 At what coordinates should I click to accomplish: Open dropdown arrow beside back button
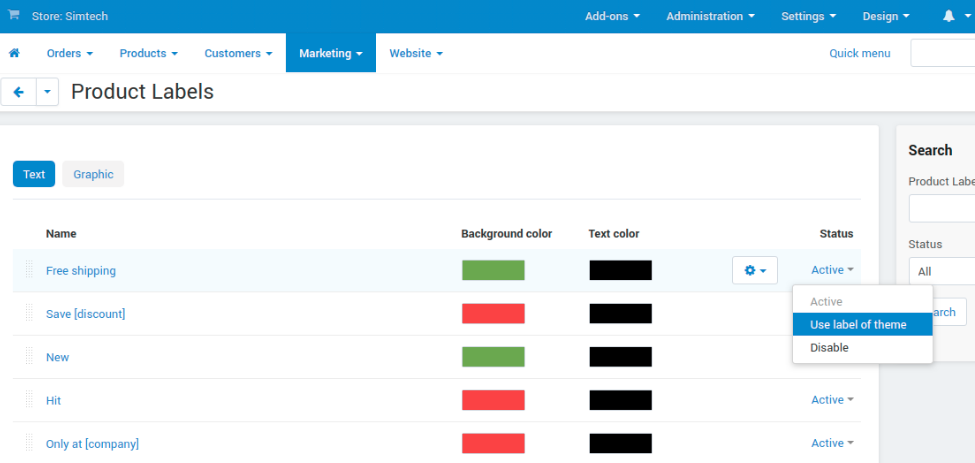pos(47,92)
